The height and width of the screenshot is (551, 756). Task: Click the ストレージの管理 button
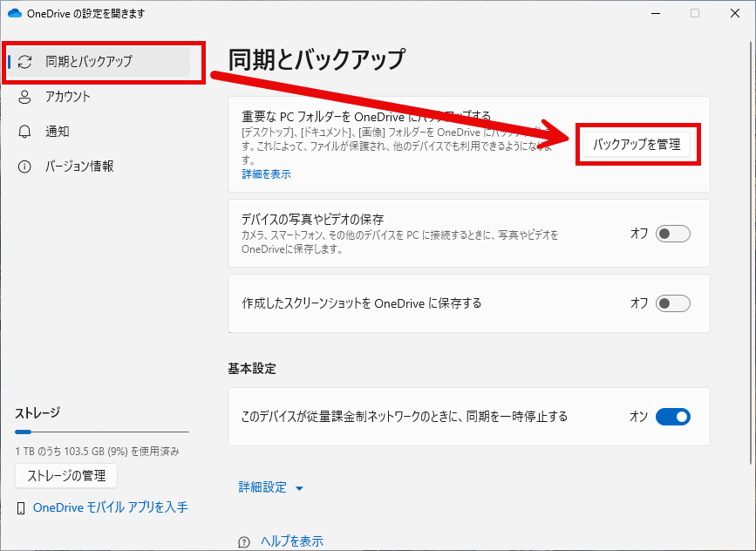click(66, 476)
